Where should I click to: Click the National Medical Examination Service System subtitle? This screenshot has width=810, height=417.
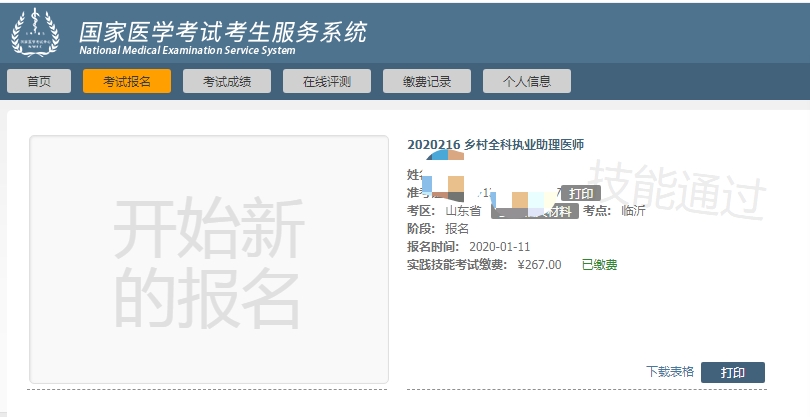(187, 50)
